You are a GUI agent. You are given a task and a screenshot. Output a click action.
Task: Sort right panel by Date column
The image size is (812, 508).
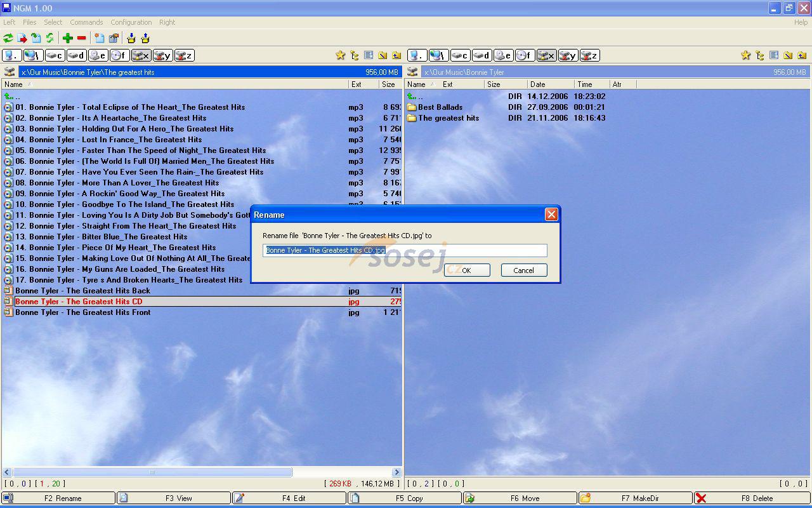[551, 84]
